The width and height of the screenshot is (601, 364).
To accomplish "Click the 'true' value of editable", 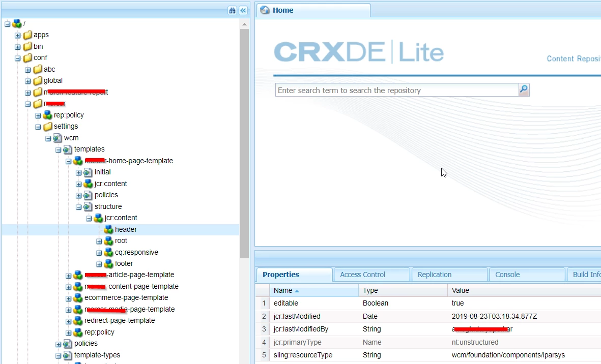I will click(457, 303).
